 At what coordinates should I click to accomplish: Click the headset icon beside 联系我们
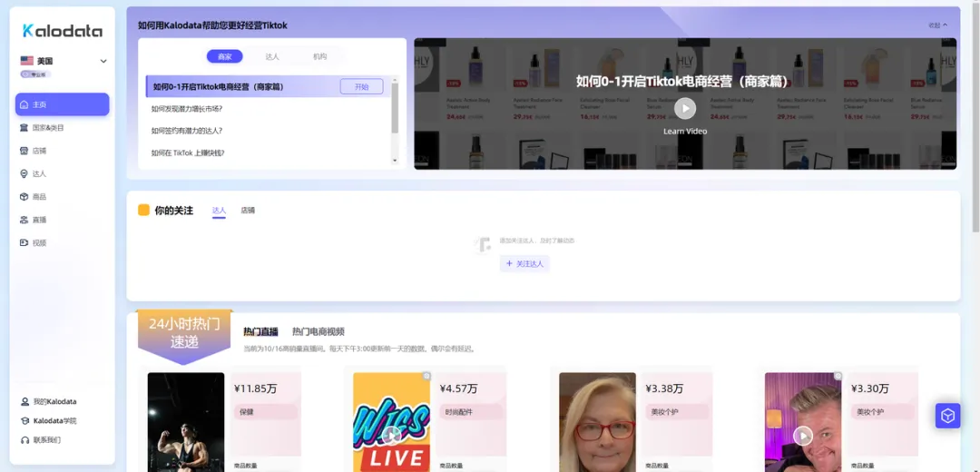[x=25, y=440]
